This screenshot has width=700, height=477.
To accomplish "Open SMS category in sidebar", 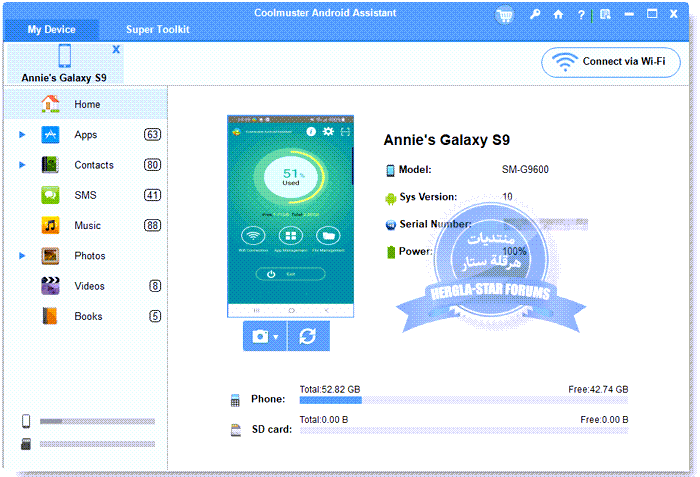I will tap(86, 195).
